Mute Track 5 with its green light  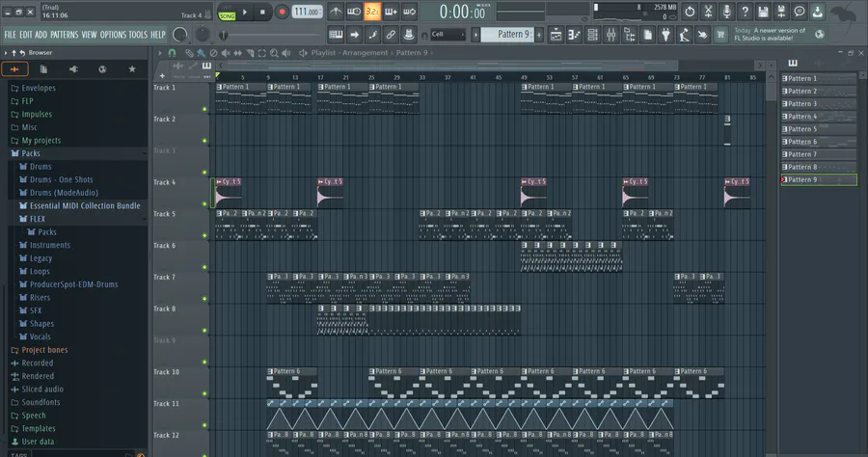204,235
